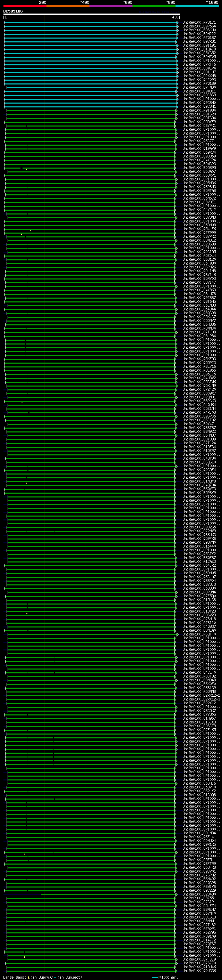Select hit UniRef100_Q9C8H1
Image resolution: width=222 pixels, height=980 pixels.
coord(199,106)
